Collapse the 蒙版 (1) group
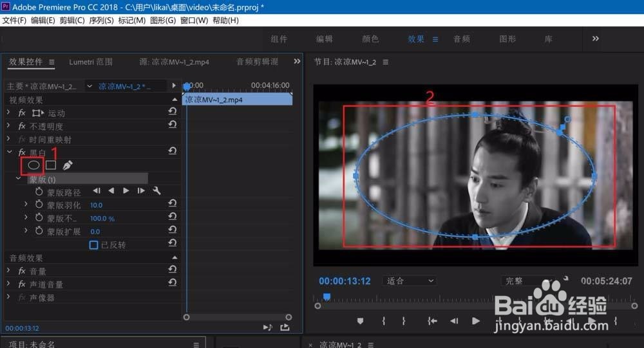644x348 pixels. (19, 178)
